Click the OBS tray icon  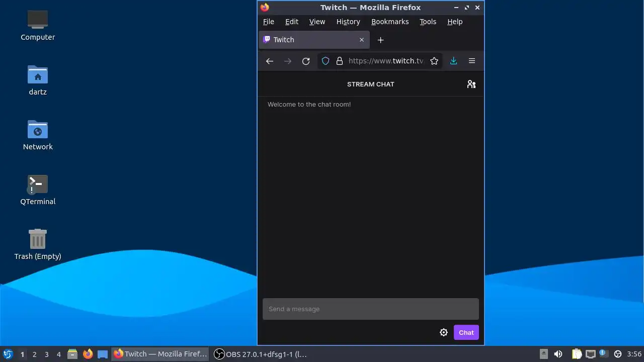pos(618,354)
